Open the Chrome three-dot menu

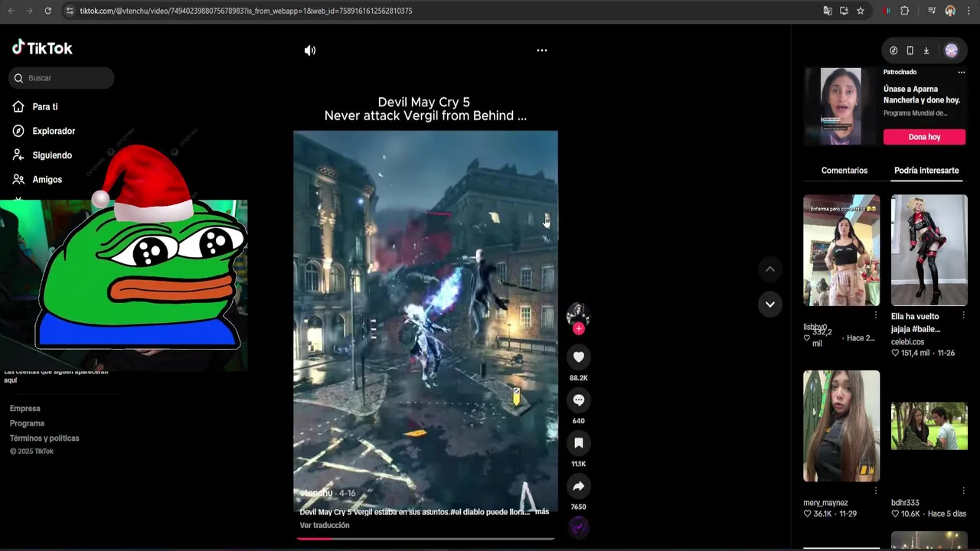969,11
